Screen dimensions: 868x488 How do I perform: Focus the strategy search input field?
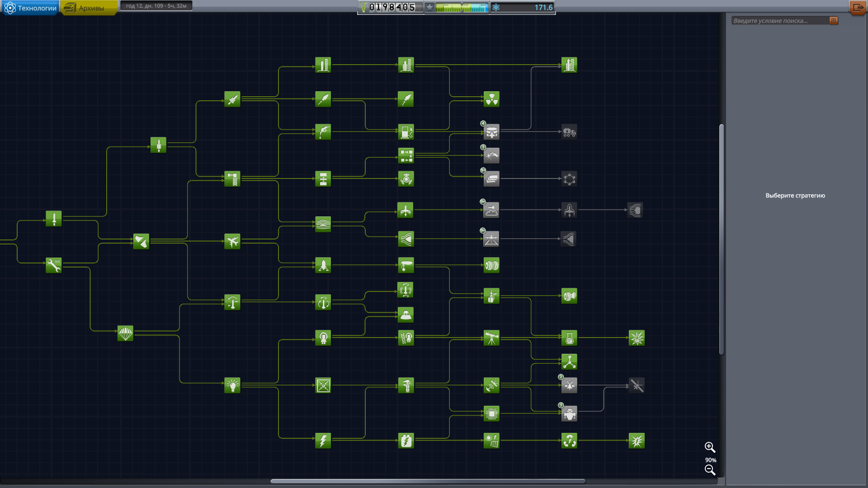pos(780,21)
